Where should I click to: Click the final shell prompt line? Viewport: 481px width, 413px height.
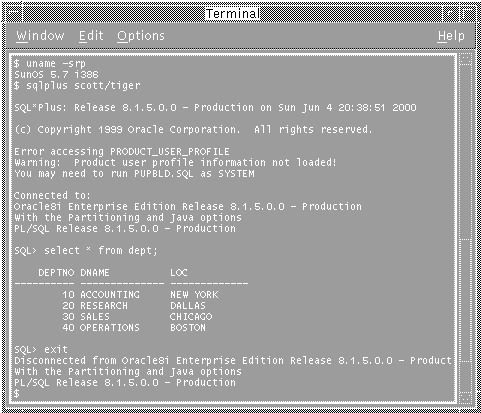(x=17, y=393)
